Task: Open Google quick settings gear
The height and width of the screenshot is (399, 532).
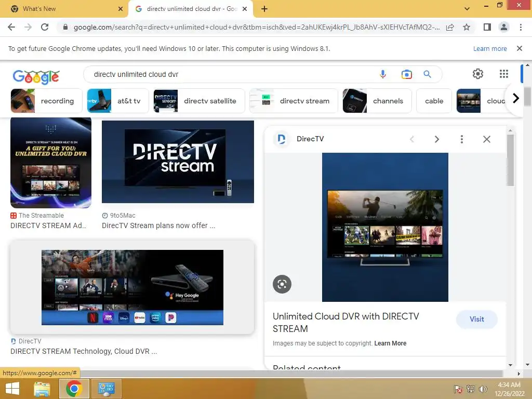Action: (478, 74)
